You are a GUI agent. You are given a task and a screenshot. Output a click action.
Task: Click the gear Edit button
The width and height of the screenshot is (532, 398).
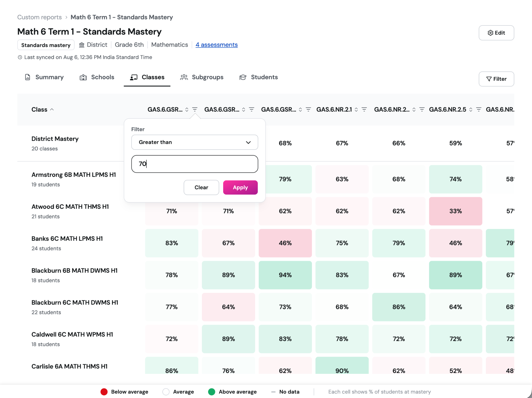coord(496,33)
